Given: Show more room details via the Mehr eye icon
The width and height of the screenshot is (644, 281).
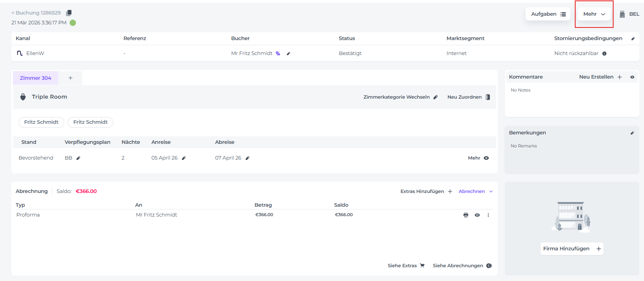Looking at the screenshot, I should (486, 158).
